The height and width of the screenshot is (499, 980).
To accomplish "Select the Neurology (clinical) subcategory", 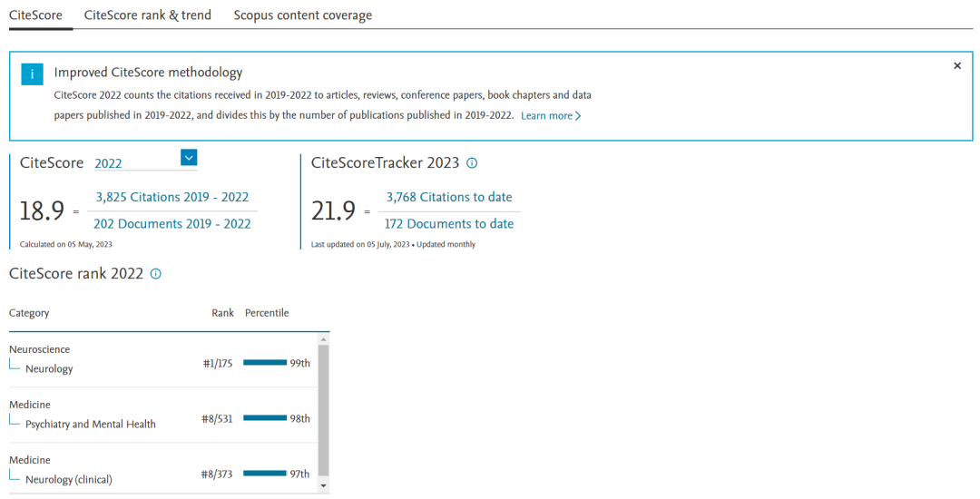I will point(69,480).
